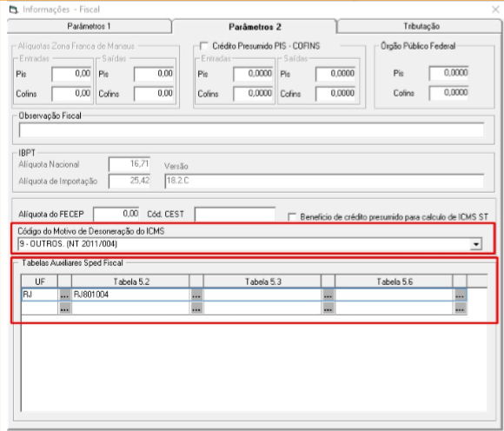This screenshot has height=431, width=504.
Task: Click Zona Franca Entradas Pis field
Action: pyautogui.click(x=71, y=74)
